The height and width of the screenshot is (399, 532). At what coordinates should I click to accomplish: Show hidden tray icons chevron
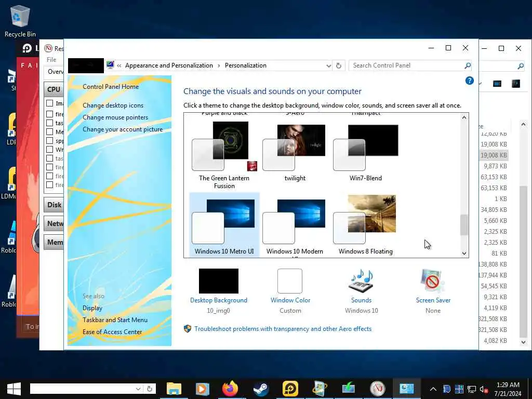point(433,389)
